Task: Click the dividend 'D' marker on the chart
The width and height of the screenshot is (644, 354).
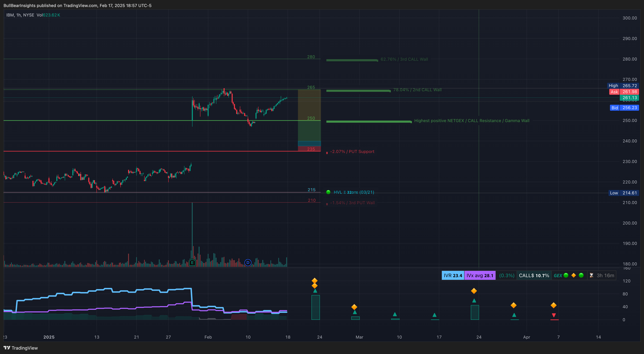Action: click(248, 262)
